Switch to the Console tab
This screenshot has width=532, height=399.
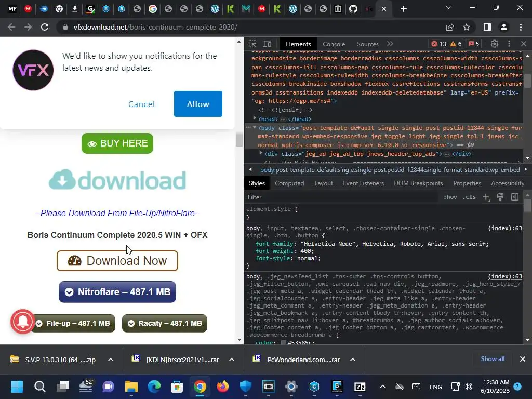[x=334, y=44]
